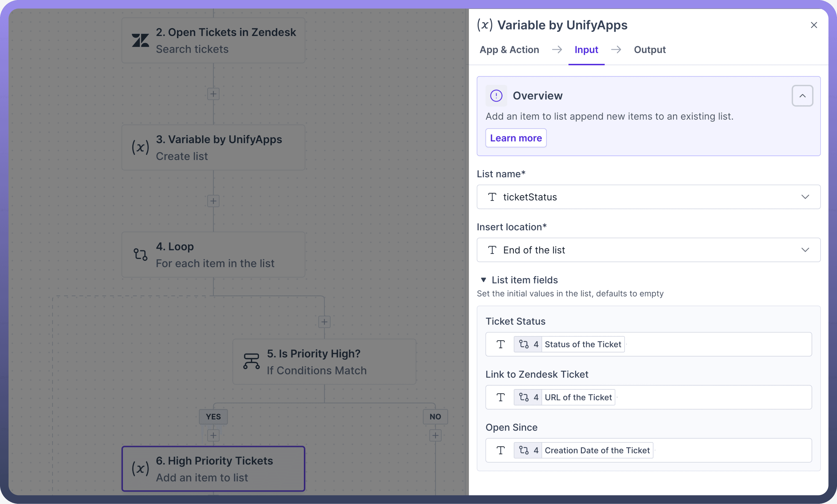Collapse the Overview section with chevron
This screenshot has height=504, width=837.
click(802, 96)
